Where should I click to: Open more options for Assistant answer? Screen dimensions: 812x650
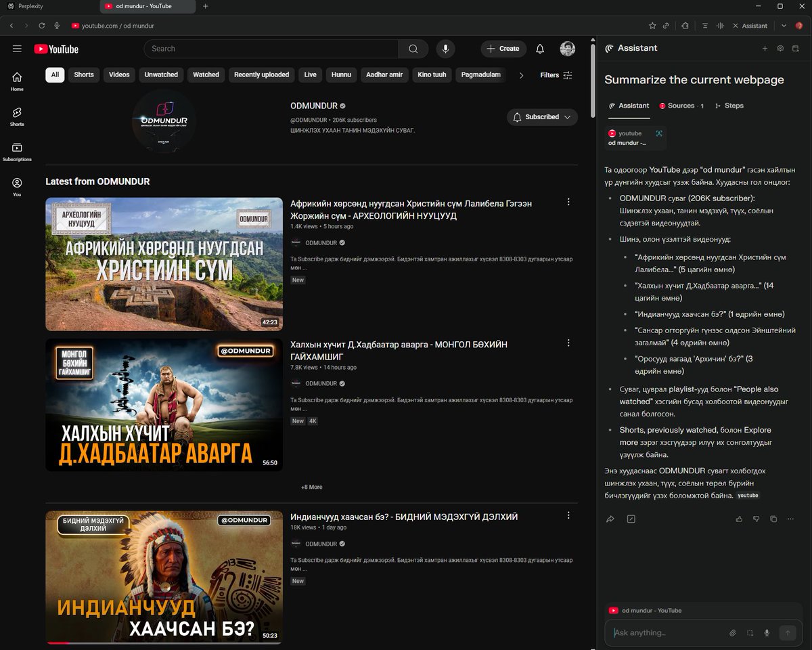tap(790, 519)
